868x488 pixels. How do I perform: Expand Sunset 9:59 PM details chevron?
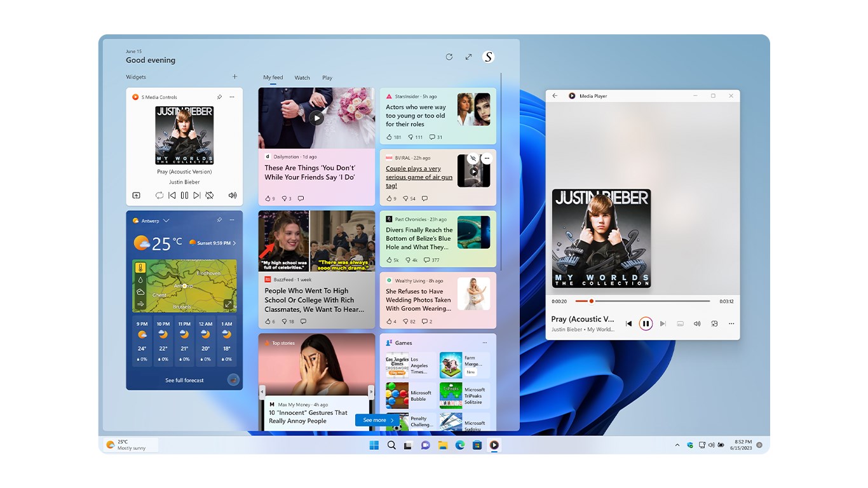[234, 243]
